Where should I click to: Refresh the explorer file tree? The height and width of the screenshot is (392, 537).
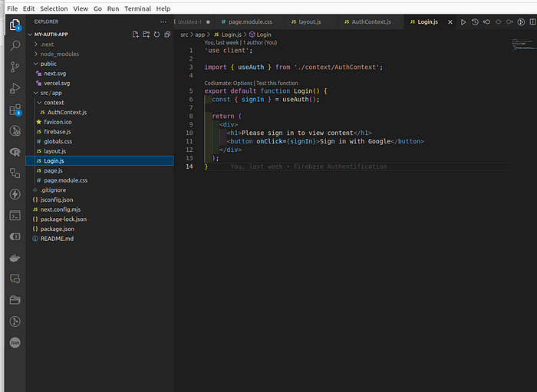coord(156,35)
